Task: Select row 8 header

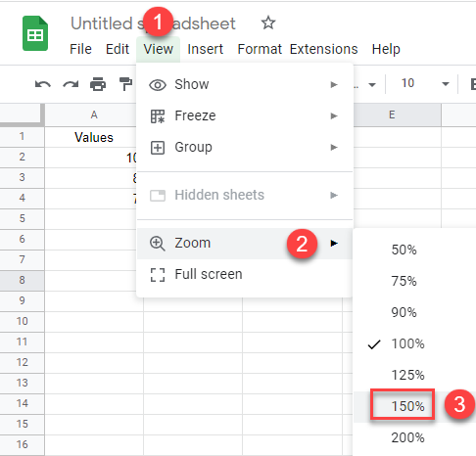Action: [22, 280]
